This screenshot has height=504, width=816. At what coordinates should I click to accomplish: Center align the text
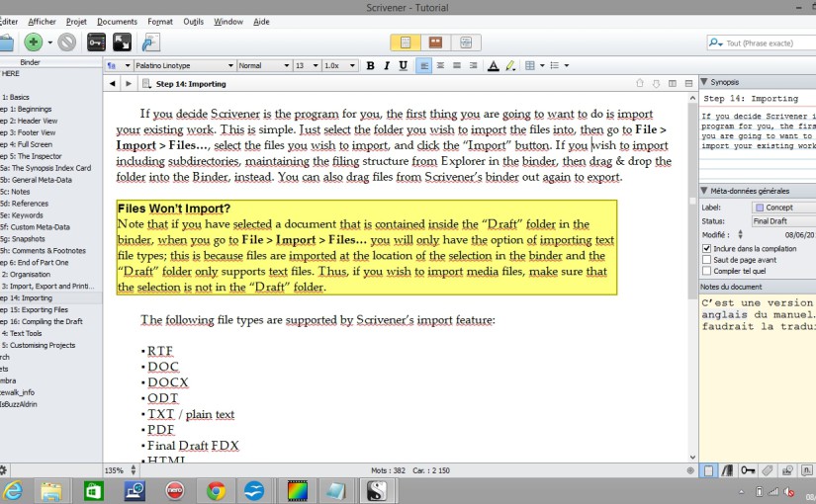[440, 65]
